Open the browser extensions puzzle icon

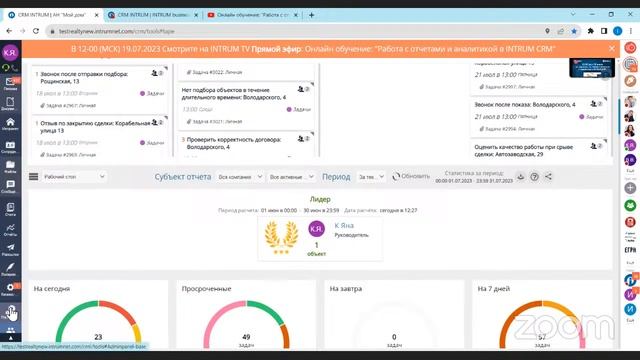[x=590, y=31]
